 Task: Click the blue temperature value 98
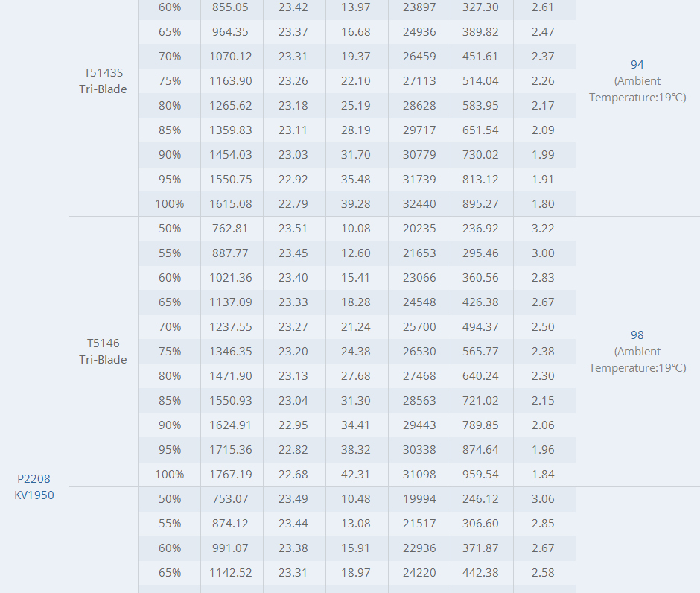(637, 335)
